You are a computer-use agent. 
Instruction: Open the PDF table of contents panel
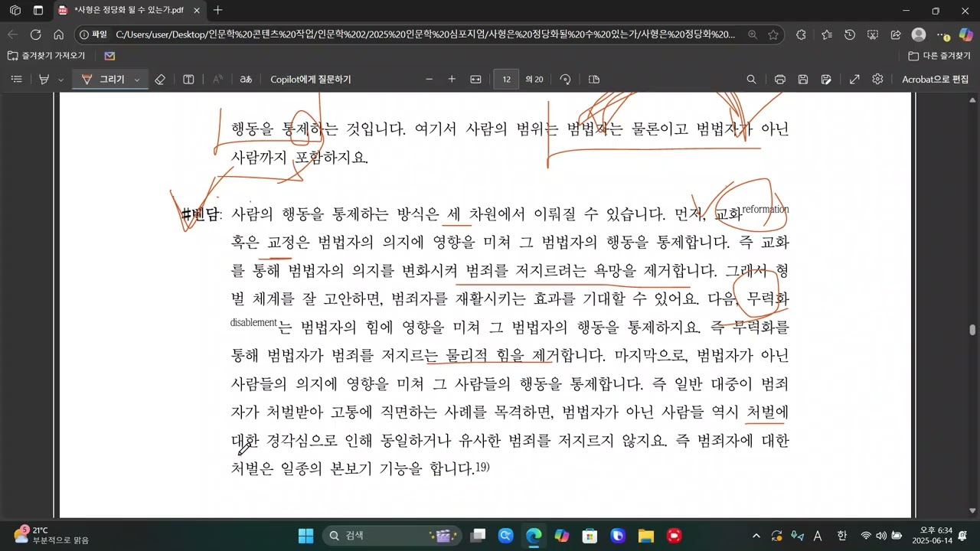tap(17, 80)
